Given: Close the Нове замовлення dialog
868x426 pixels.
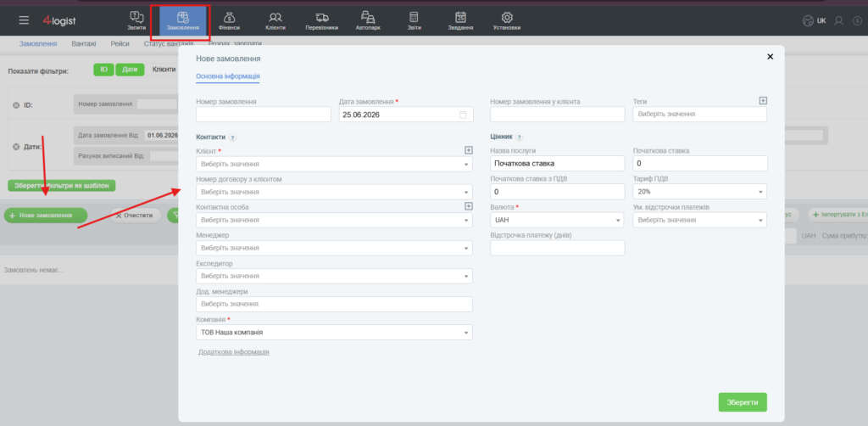Looking at the screenshot, I should pos(770,57).
